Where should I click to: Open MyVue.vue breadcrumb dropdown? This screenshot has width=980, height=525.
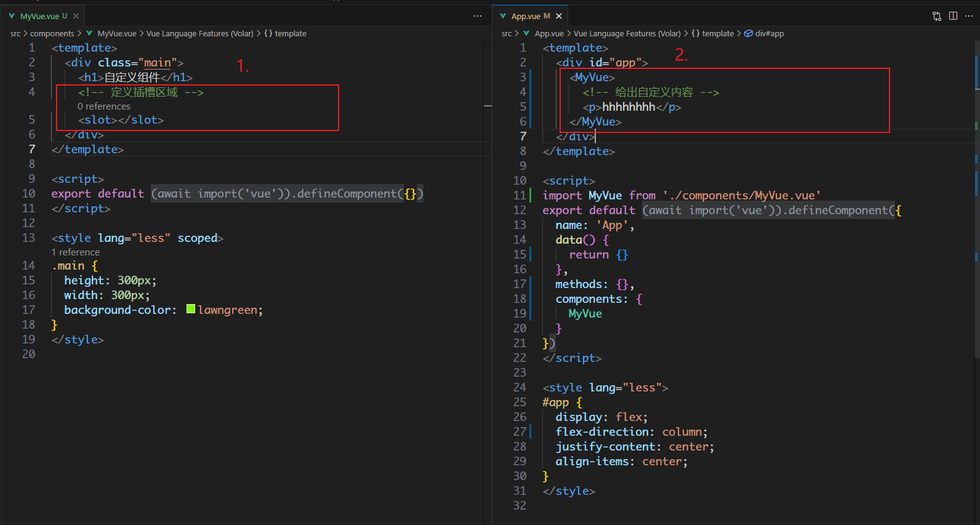pyautogui.click(x=117, y=33)
